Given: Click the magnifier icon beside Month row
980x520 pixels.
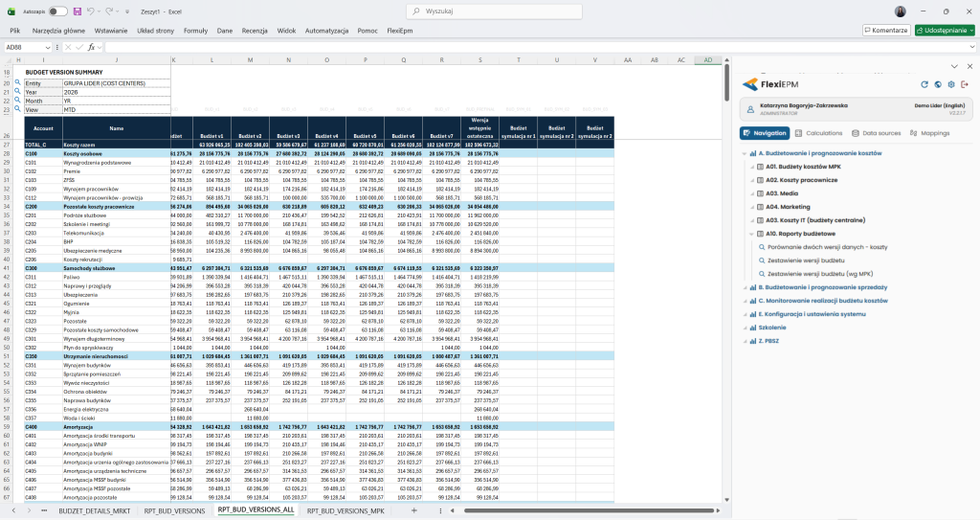Looking at the screenshot, I should 17,101.
